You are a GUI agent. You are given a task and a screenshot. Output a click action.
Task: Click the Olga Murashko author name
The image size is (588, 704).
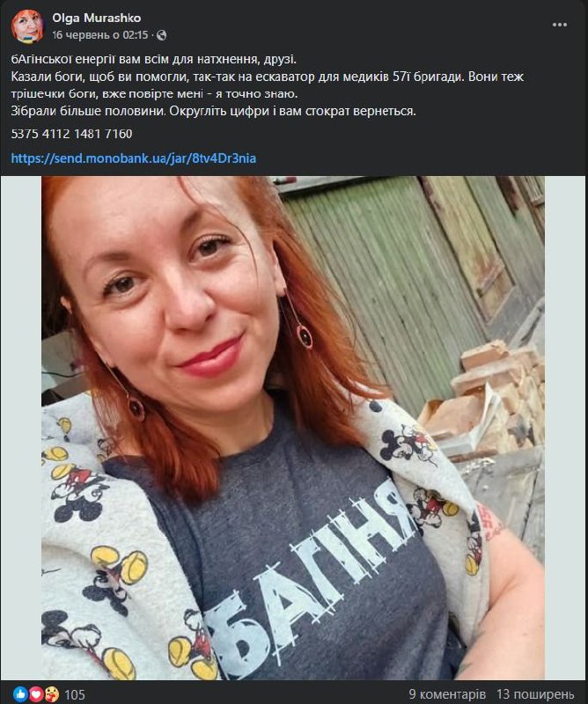(x=97, y=18)
